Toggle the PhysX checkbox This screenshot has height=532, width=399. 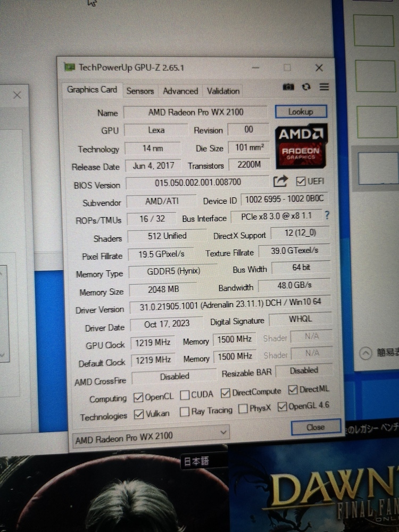pyautogui.click(x=243, y=409)
